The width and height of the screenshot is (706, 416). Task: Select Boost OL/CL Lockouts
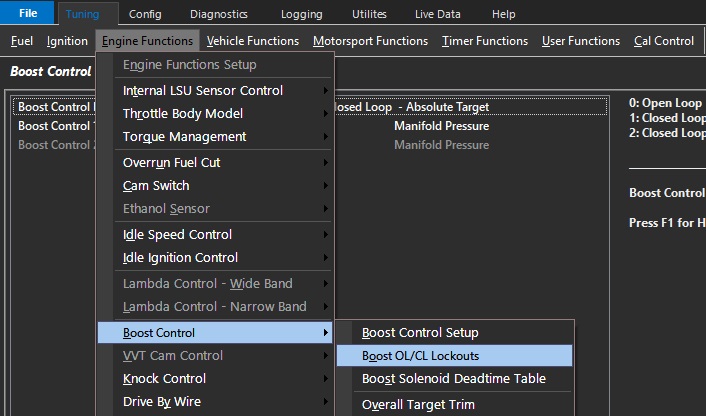pyautogui.click(x=420, y=355)
